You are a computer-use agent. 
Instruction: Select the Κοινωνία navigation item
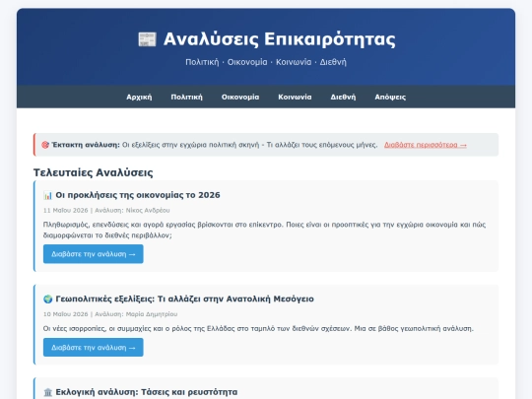(295, 97)
